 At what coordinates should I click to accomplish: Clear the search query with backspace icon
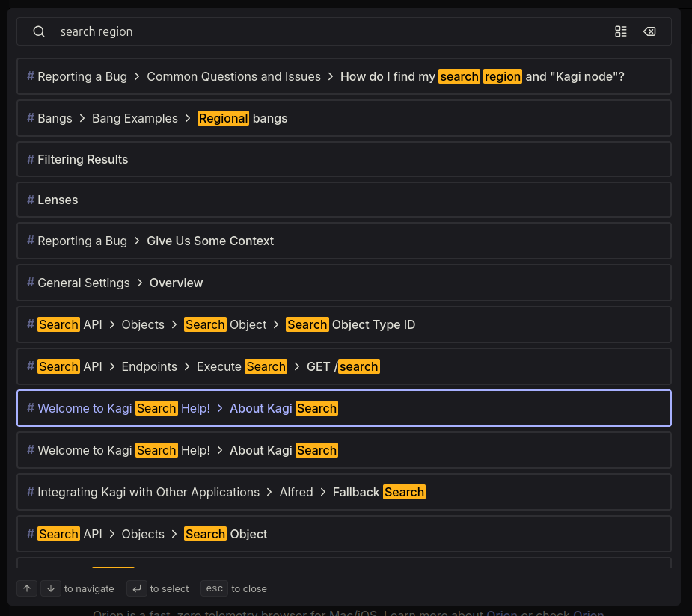tap(649, 31)
